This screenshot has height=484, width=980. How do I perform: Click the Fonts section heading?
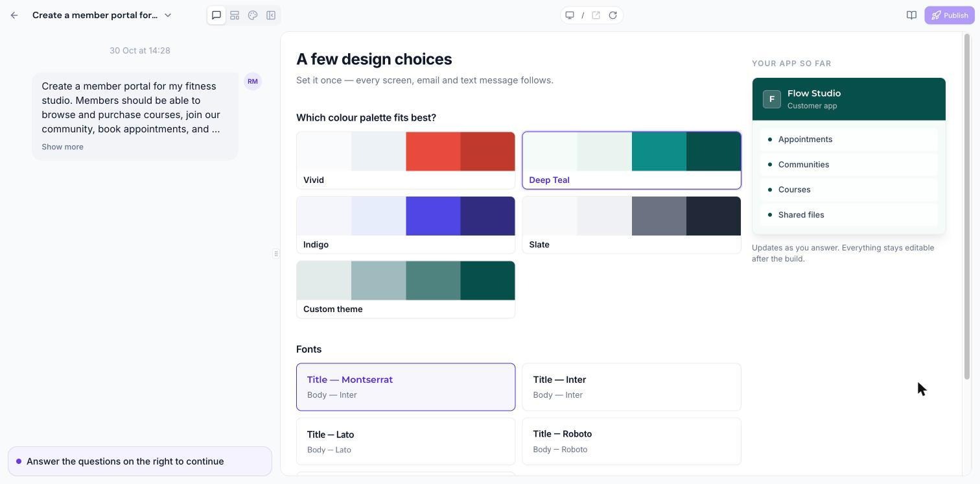[309, 349]
